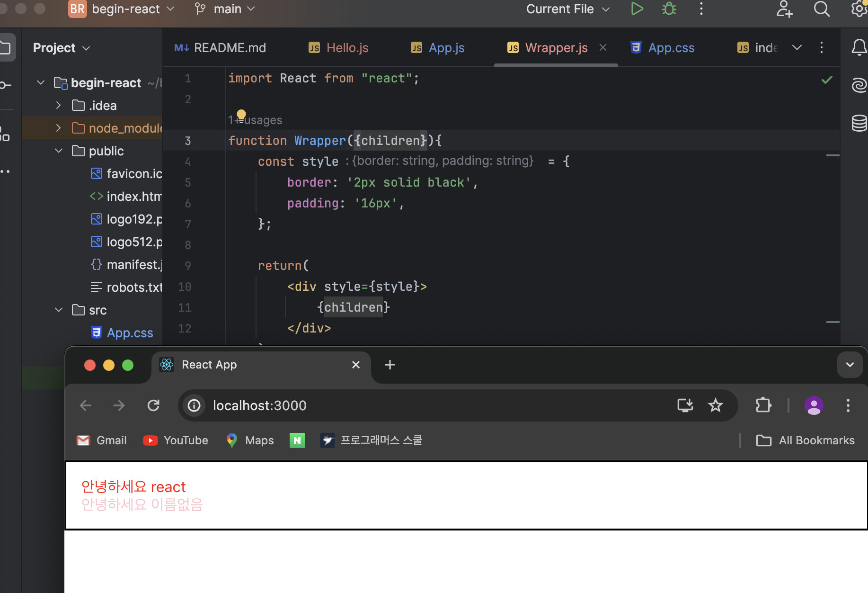Open the Chrome profile avatar
This screenshot has height=593, width=868.
[x=814, y=405]
